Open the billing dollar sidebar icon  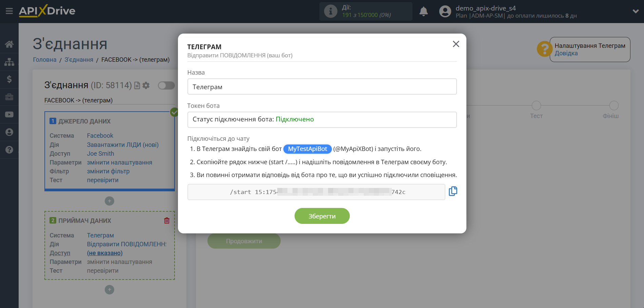(x=9, y=79)
